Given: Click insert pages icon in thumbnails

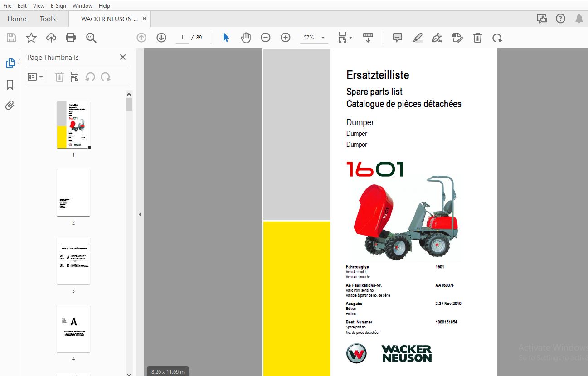Looking at the screenshot, I should 75,77.
